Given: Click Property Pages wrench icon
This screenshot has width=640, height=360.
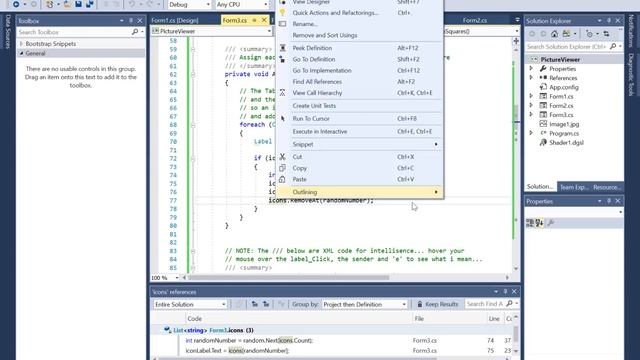Looking at the screenshot, I should [551, 222].
